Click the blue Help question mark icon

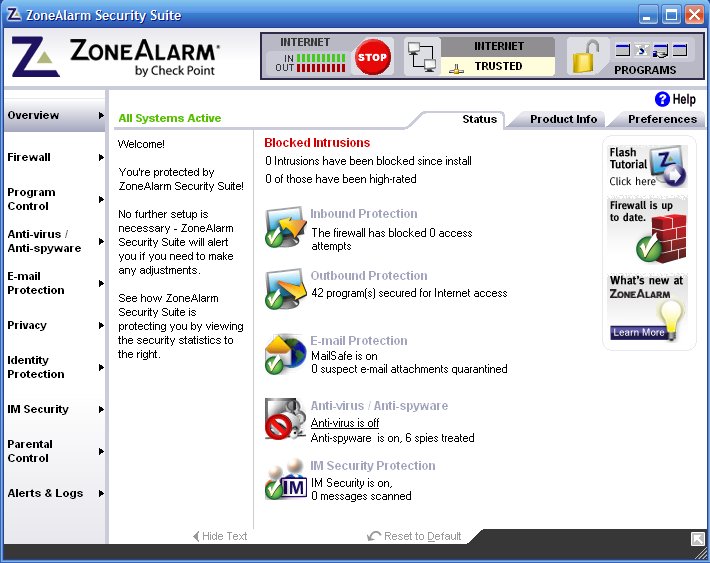tap(662, 99)
